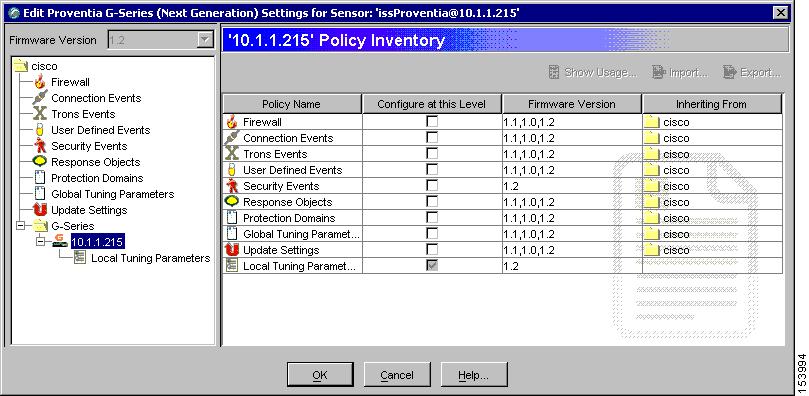Click Firewall icon in Policy Name column

[x=232, y=122]
